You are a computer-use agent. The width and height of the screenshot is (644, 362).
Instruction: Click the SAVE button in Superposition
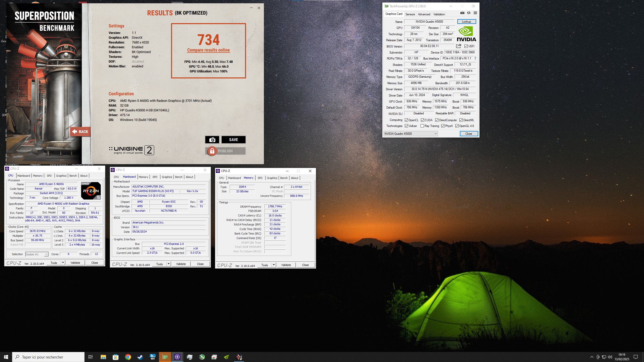tap(233, 140)
